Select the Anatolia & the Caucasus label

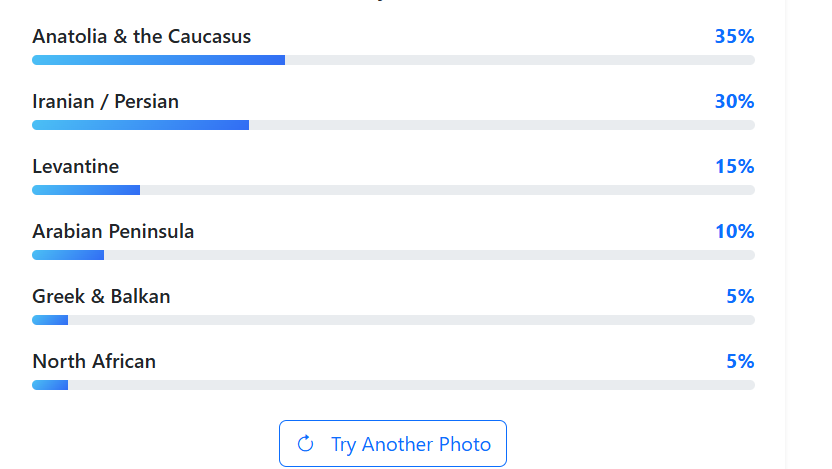141,37
